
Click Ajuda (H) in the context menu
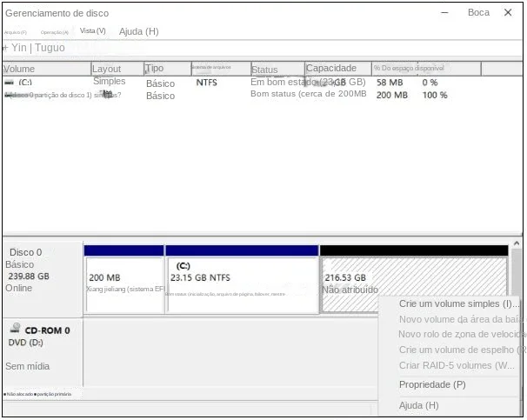[419, 405]
